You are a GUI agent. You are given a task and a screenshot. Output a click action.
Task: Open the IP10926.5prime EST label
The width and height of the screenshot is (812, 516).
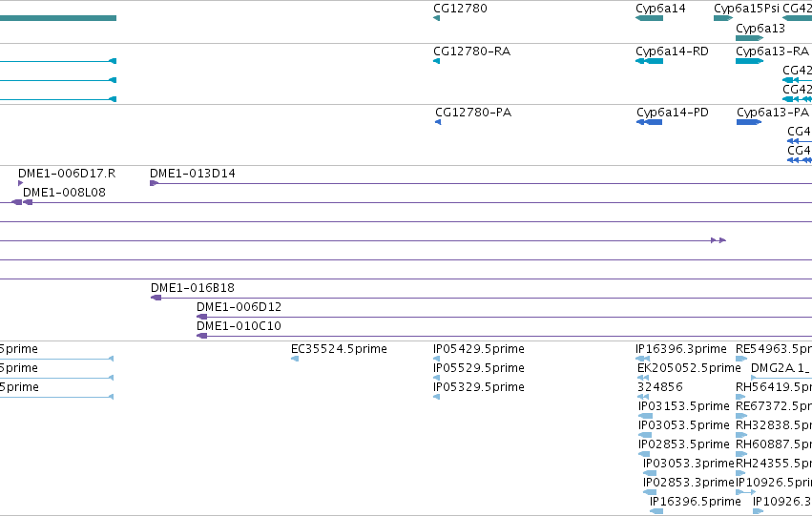(x=774, y=483)
